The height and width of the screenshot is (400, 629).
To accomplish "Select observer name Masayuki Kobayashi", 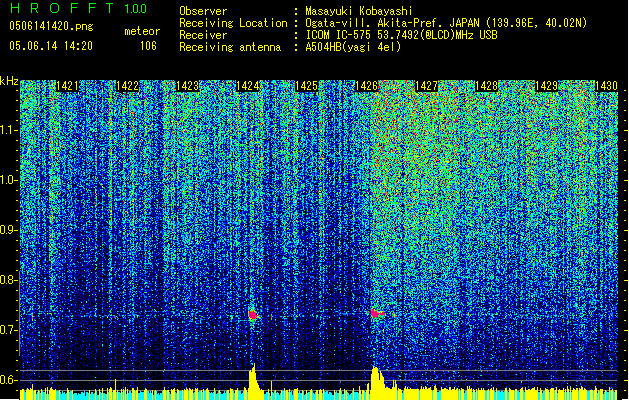I will pos(359,11).
